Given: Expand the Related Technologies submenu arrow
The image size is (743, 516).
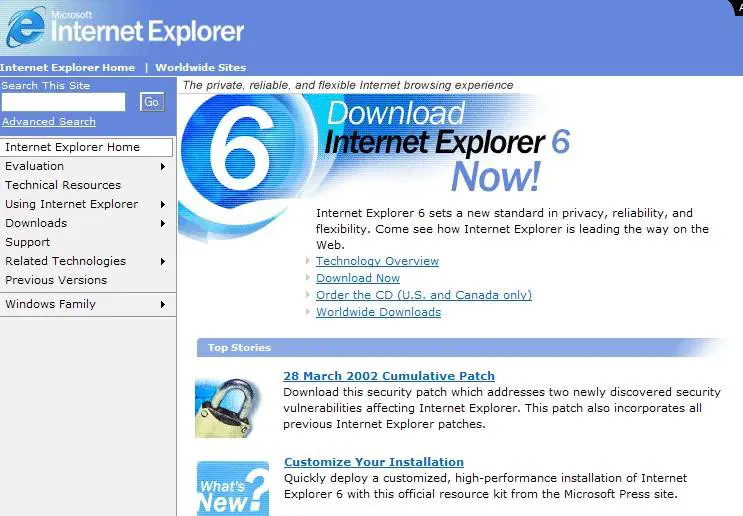Looking at the screenshot, I should point(162,261).
